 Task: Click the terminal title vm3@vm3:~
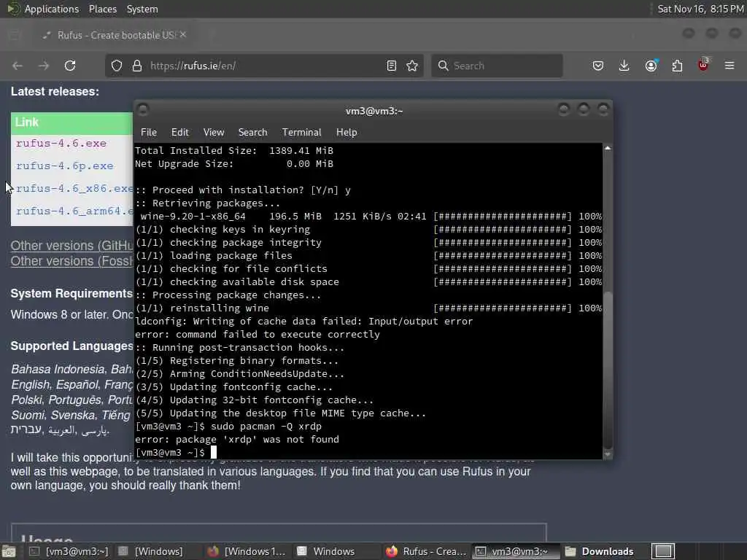pyautogui.click(x=374, y=111)
